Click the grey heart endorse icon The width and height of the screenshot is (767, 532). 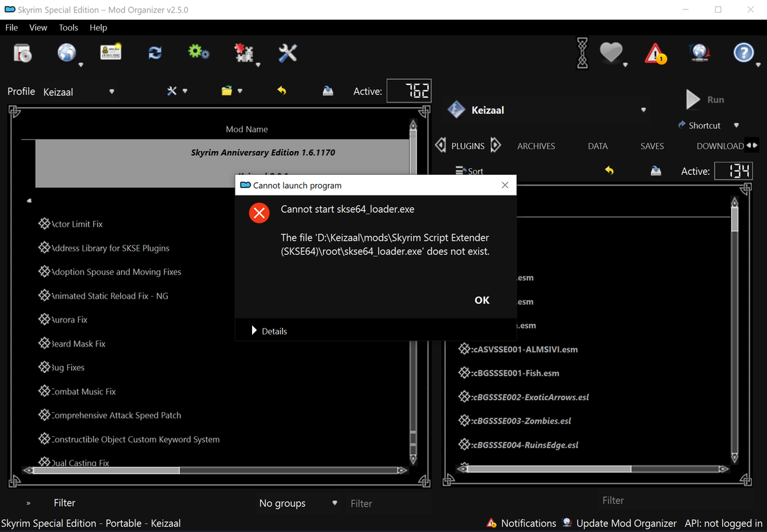click(611, 53)
